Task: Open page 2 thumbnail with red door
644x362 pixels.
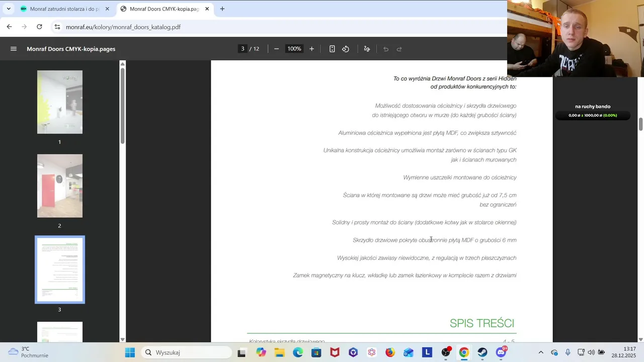Action: [60, 186]
